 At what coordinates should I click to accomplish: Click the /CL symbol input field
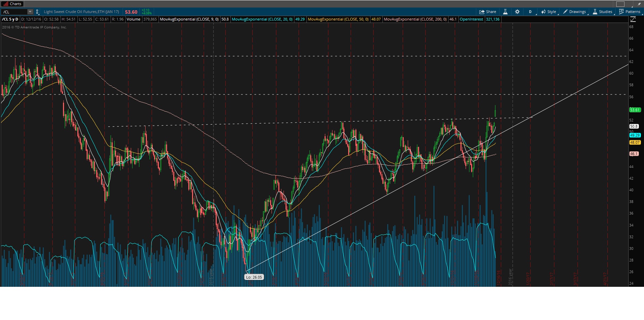(14, 12)
